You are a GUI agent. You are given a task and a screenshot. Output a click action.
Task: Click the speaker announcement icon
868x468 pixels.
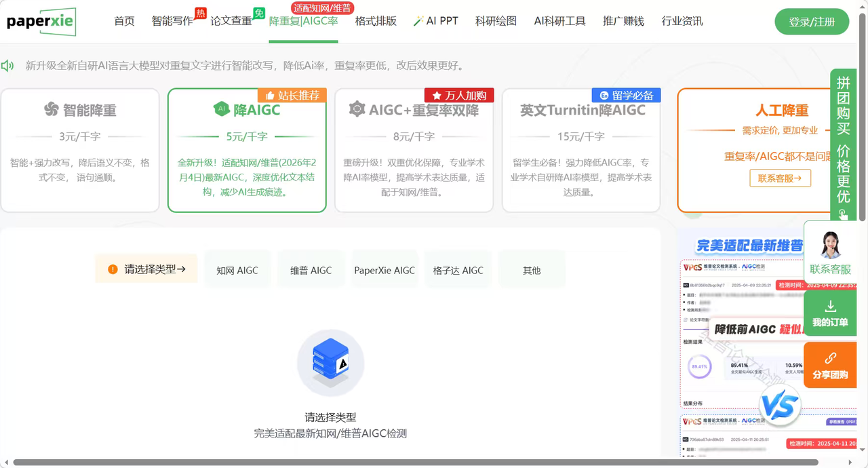[7, 66]
